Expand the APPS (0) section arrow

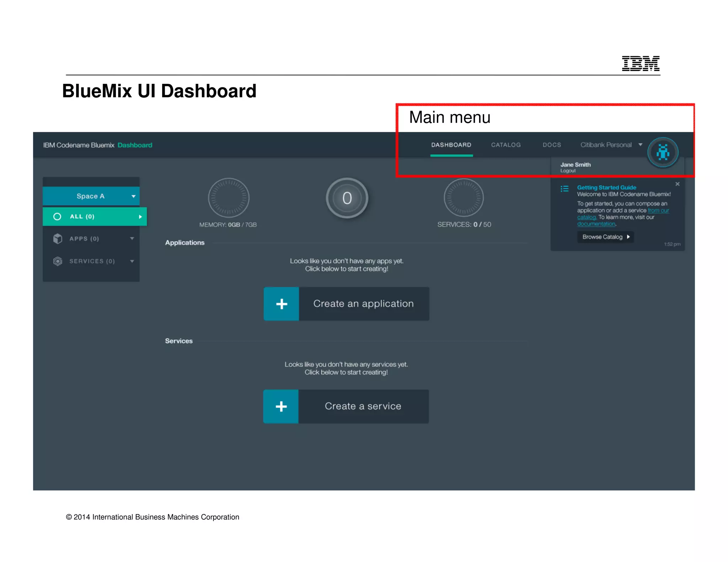[132, 239]
